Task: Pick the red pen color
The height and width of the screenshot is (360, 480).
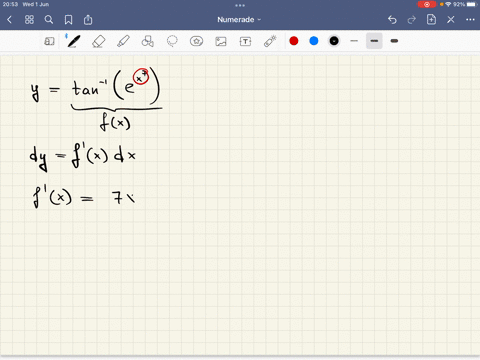Action: click(x=294, y=41)
